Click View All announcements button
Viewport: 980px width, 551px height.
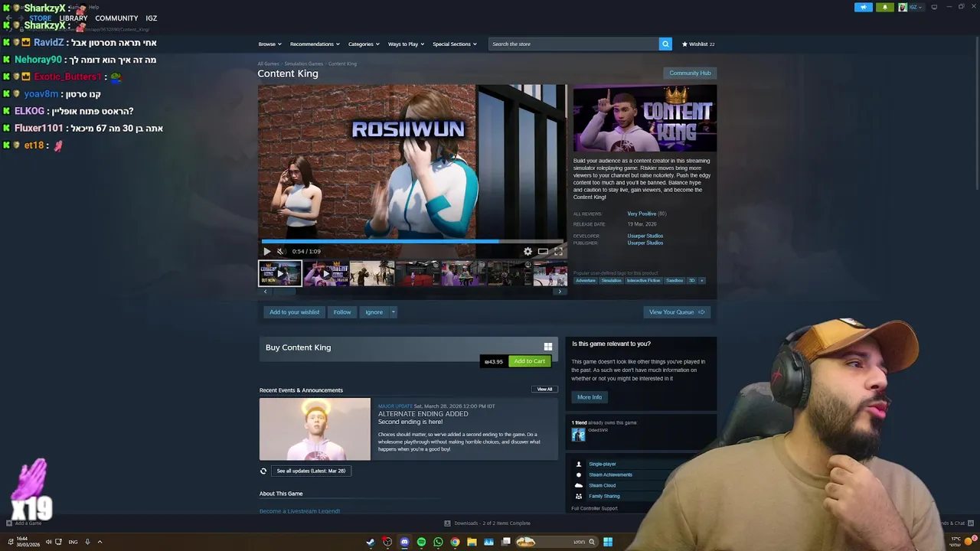click(x=544, y=389)
